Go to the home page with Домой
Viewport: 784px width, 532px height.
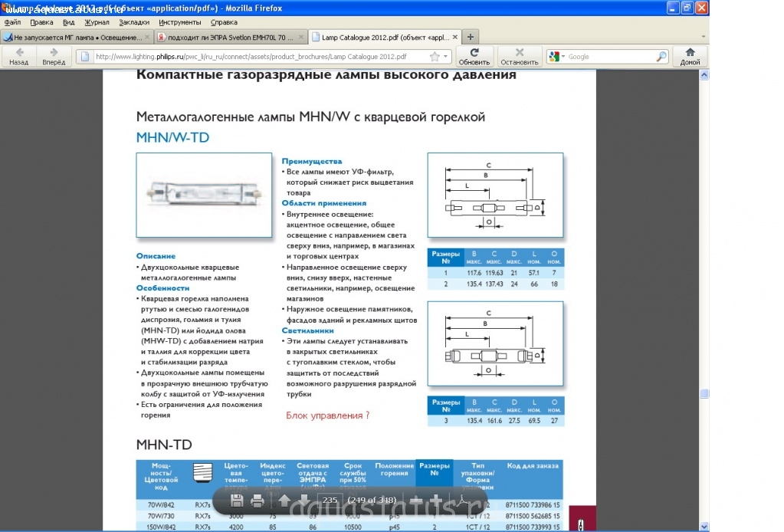690,56
